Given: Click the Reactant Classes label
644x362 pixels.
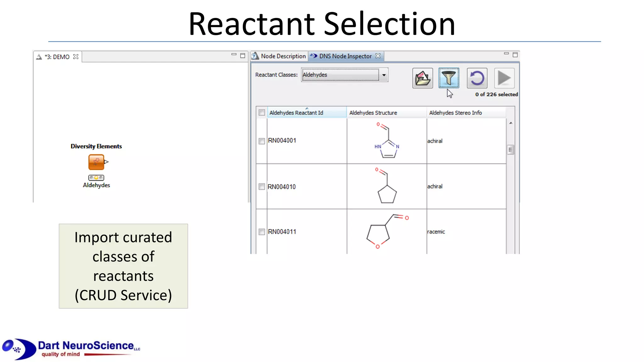Looking at the screenshot, I should [x=276, y=75].
